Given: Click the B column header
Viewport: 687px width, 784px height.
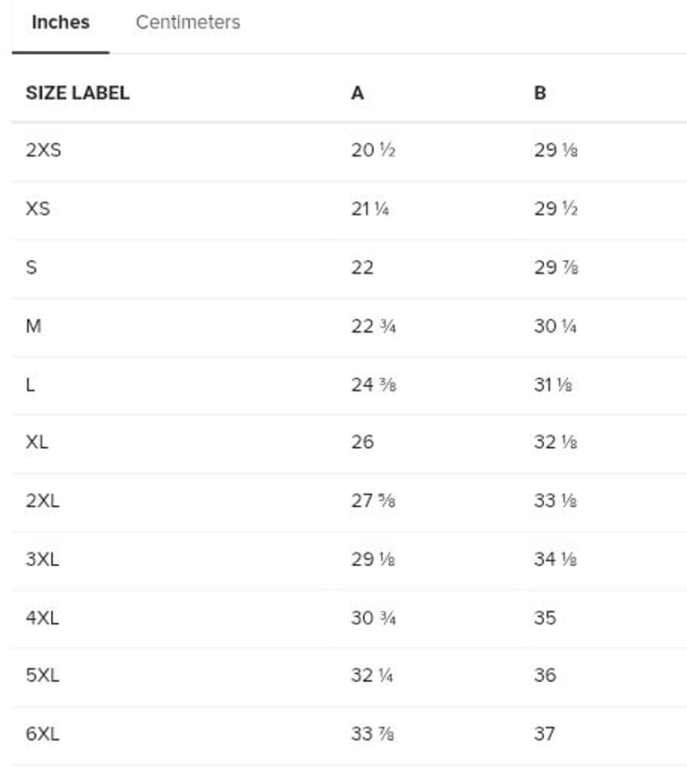Looking at the screenshot, I should (540, 93).
